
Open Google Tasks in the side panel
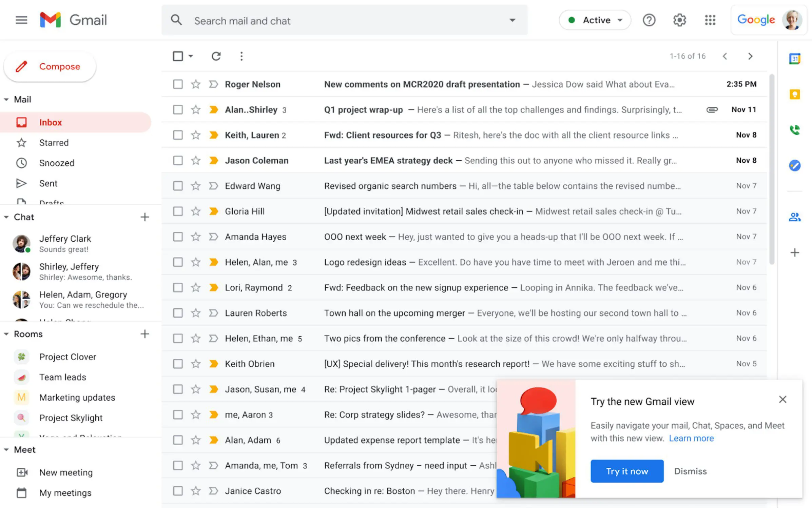pyautogui.click(x=795, y=165)
